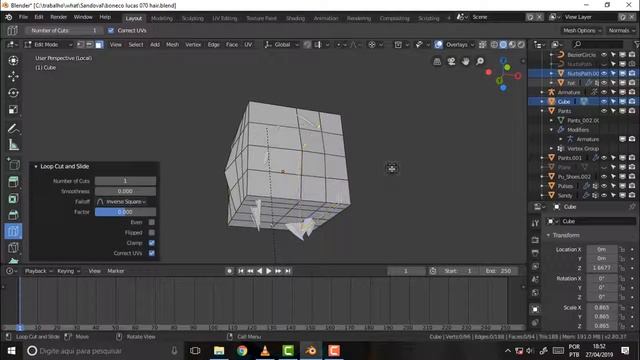Image resolution: width=640 pixels, height=360 pixels.
Task: Open the Mesh menu in viewport header
Action: (x=172, y=44)
